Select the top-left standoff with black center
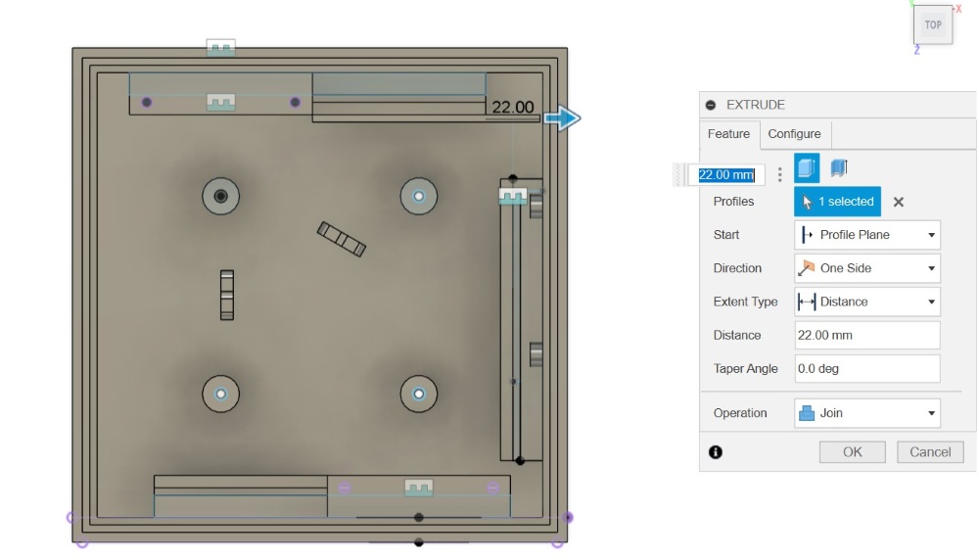The width and height of the screenshot is (979, 560). [x=220, y=196]
